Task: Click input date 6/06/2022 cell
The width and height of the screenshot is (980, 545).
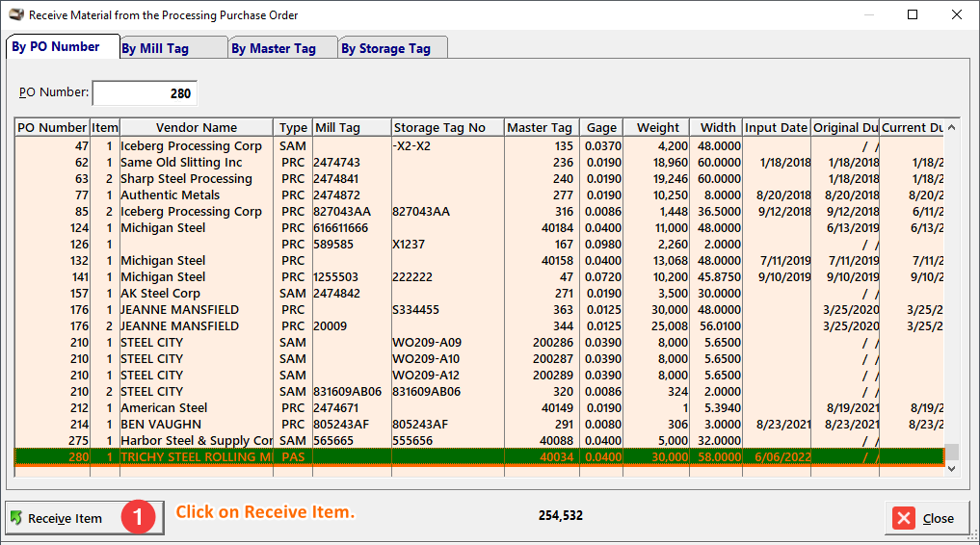Action: point(777,457)
